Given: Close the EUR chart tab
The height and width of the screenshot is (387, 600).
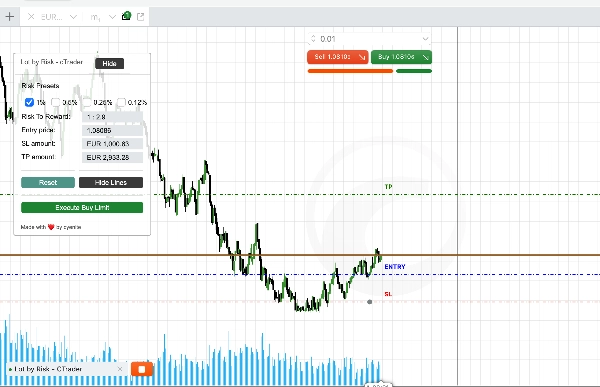Looking at the screenshot, I should [x=31, y=17].
